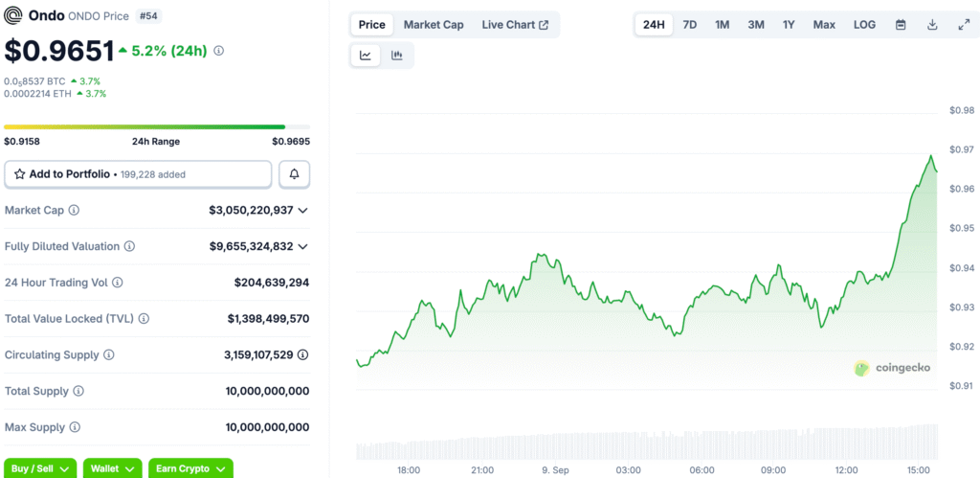Click Add to Portfolio button
The image size is (980, 478).
[138, 174]
